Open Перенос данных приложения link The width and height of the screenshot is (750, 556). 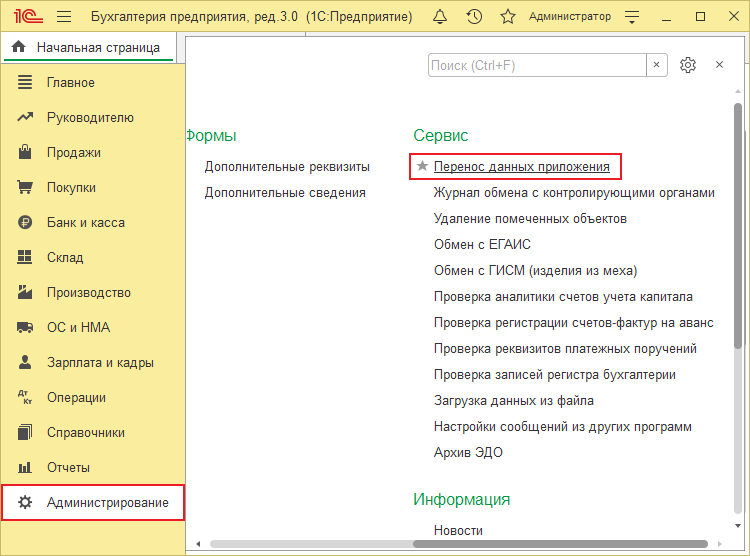[521, 167]
